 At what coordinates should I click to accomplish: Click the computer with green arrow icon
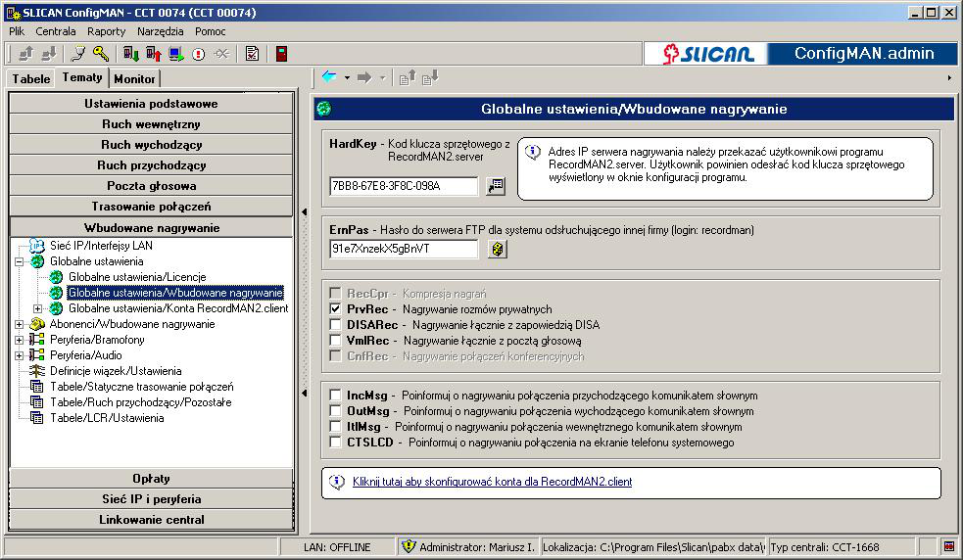[x=176, y=54]
